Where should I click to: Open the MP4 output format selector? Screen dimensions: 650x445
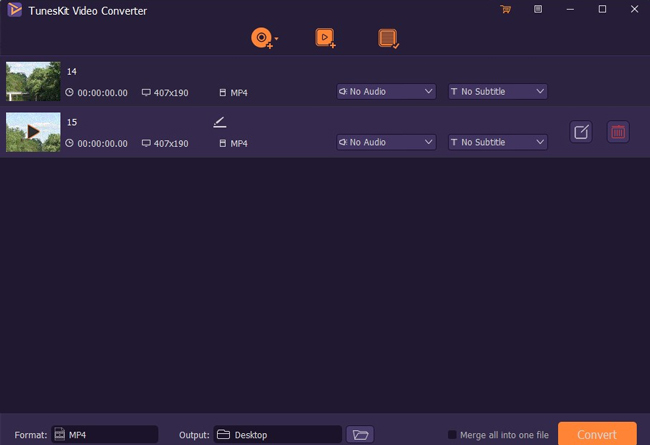coord(105,435)
